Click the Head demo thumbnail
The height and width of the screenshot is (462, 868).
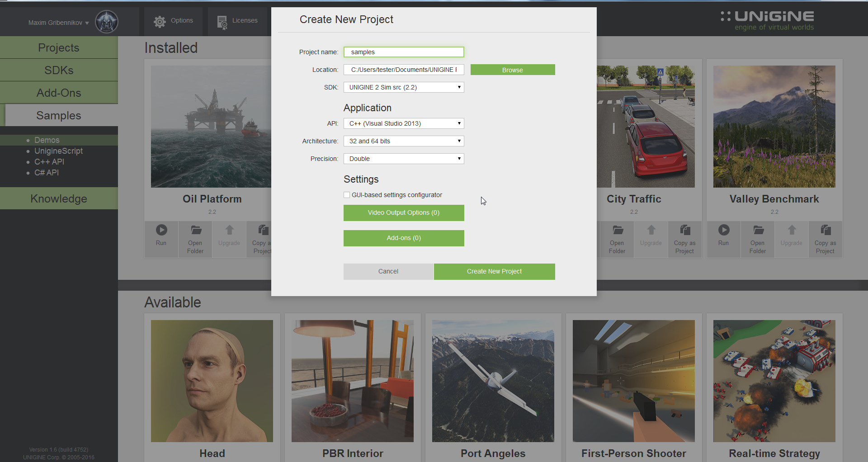212,381
